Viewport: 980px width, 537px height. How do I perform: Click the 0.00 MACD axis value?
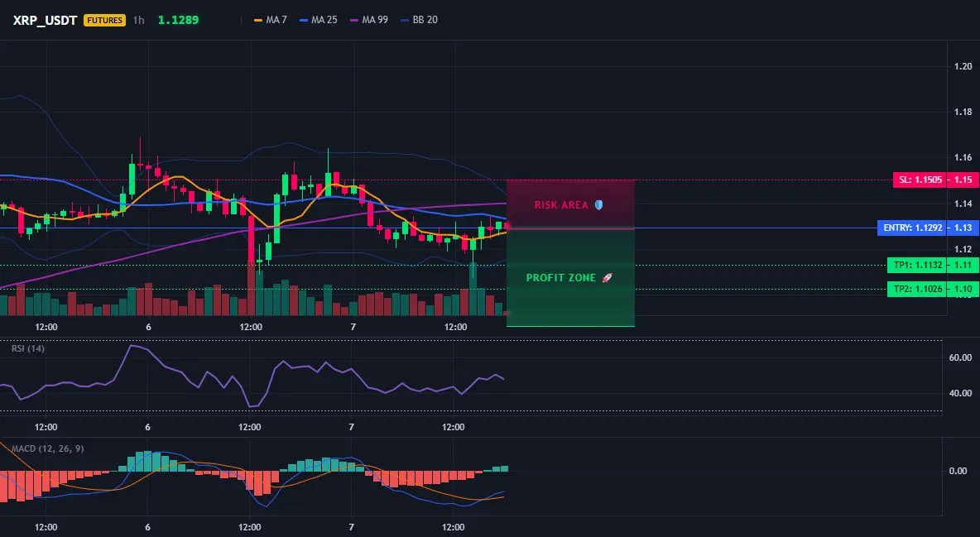[958, 471]
